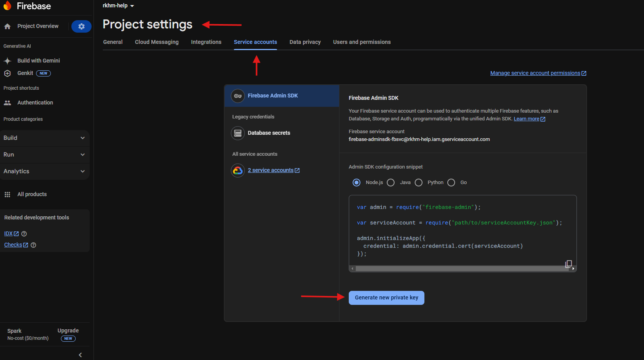Image resolution: width=644 pixels, height=360 pixels.
Task: Click the external-link icon after Learn more
Action: pos(543,119)
